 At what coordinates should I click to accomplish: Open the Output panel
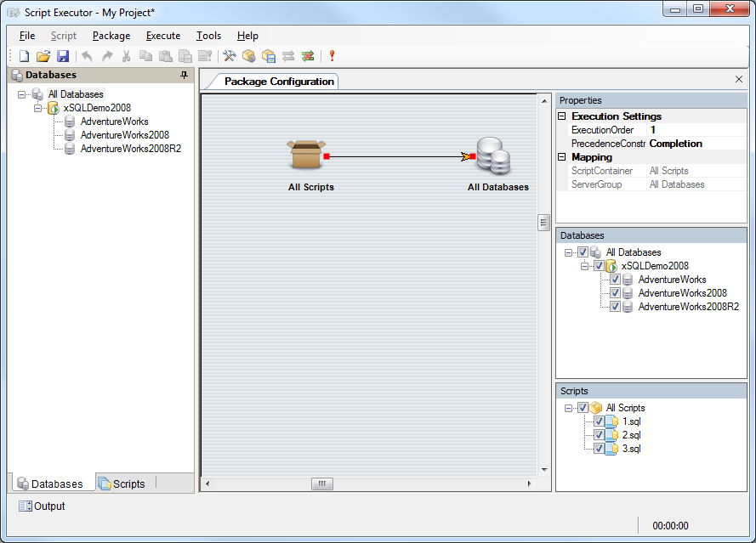click(x=41, y=506)
